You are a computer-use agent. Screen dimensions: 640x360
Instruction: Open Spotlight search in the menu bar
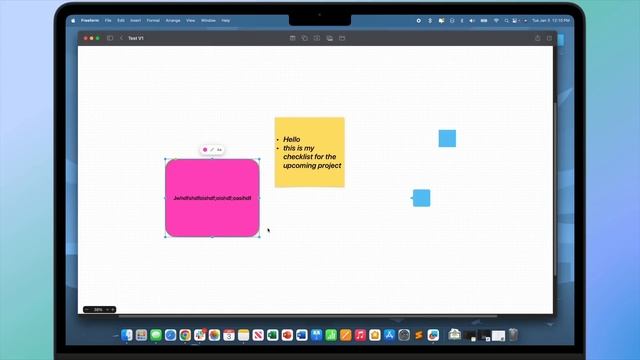pos(507,20)
